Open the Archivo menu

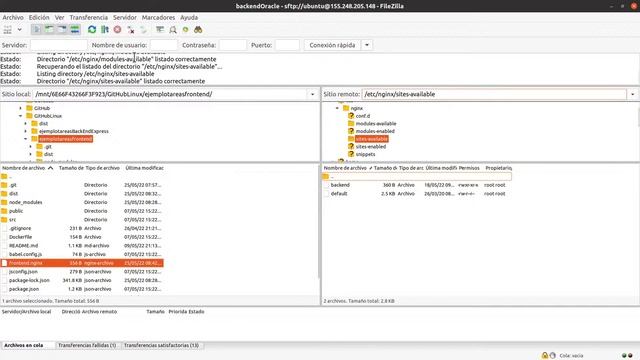pos(13,18)
